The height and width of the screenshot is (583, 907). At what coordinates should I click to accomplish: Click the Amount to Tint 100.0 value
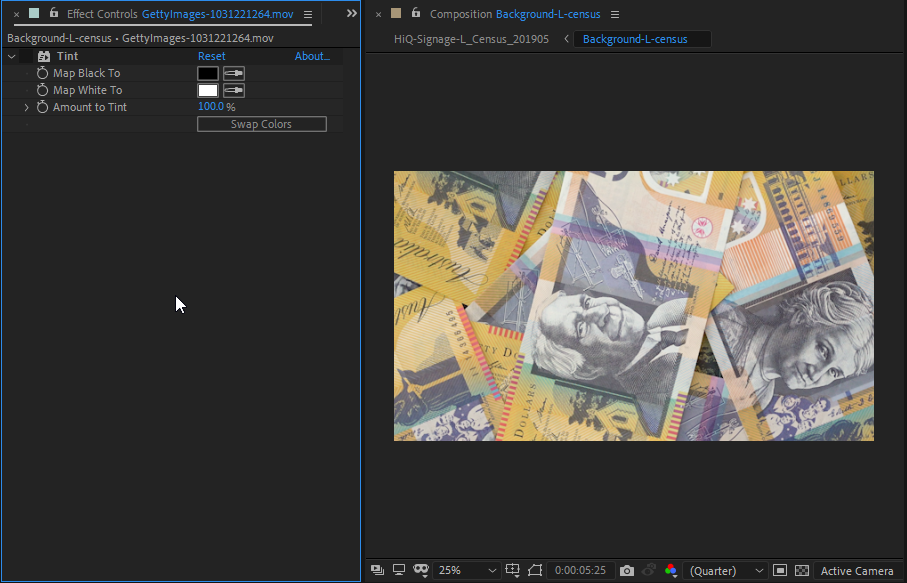point(211,106)
